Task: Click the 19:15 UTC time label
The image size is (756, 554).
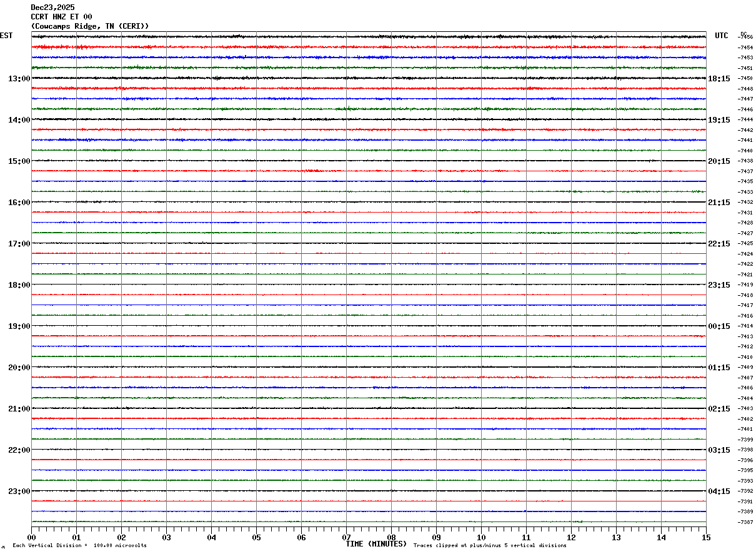Action: tap(719, 120)
